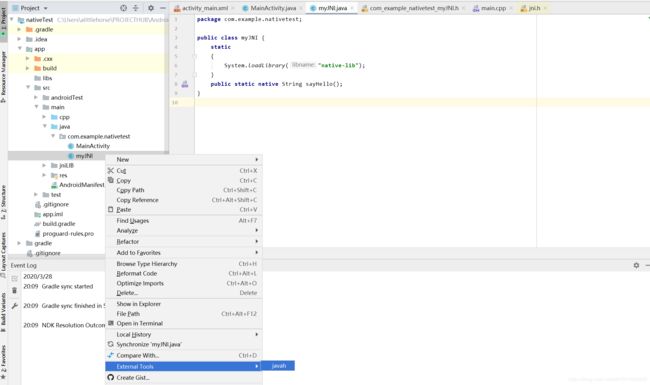Expand the androidTest folder
650x385 pixels.
coord(36,97)
